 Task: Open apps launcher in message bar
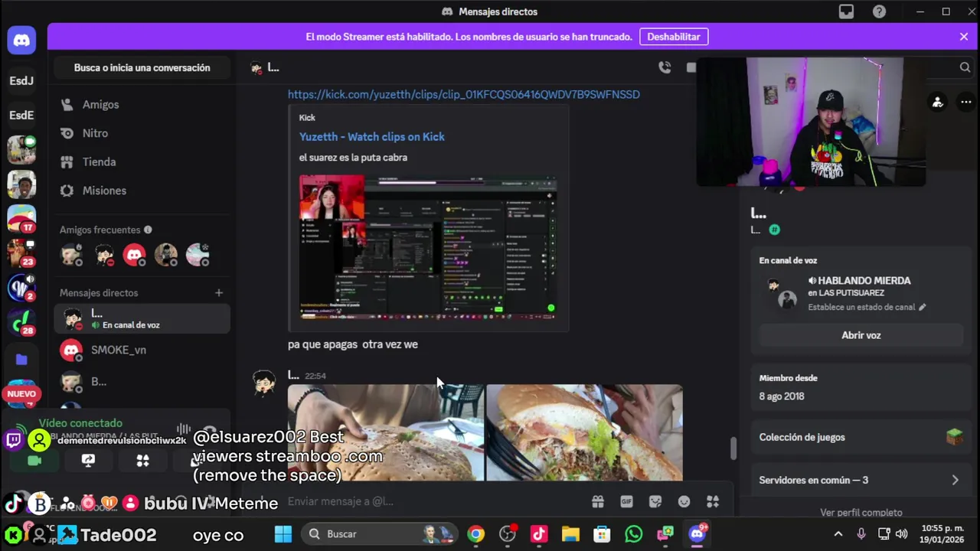(x=713, y=501)
